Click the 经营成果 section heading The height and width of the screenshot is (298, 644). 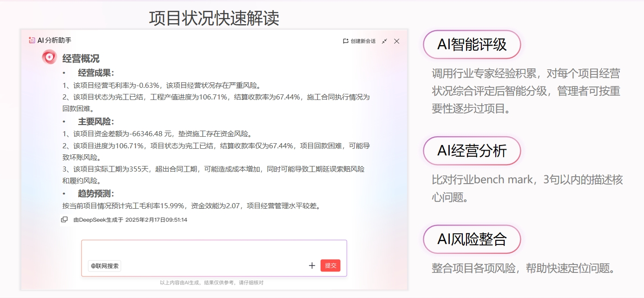pos(96,73)
